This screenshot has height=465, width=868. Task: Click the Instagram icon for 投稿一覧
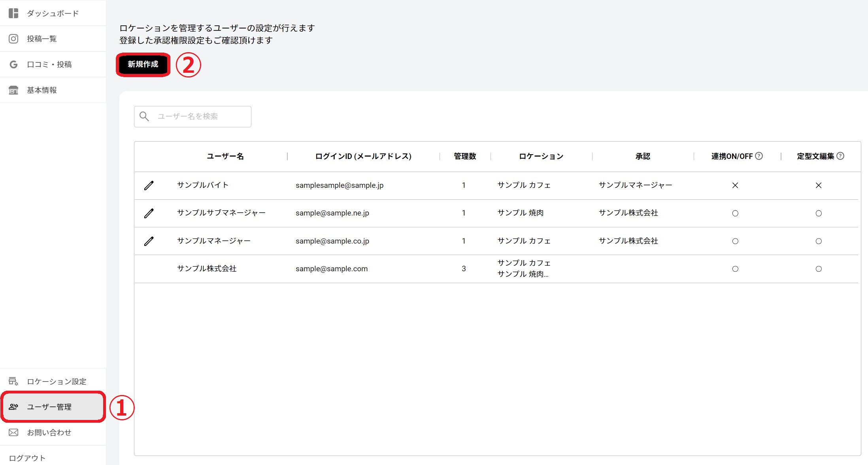(x=13, y=39)
